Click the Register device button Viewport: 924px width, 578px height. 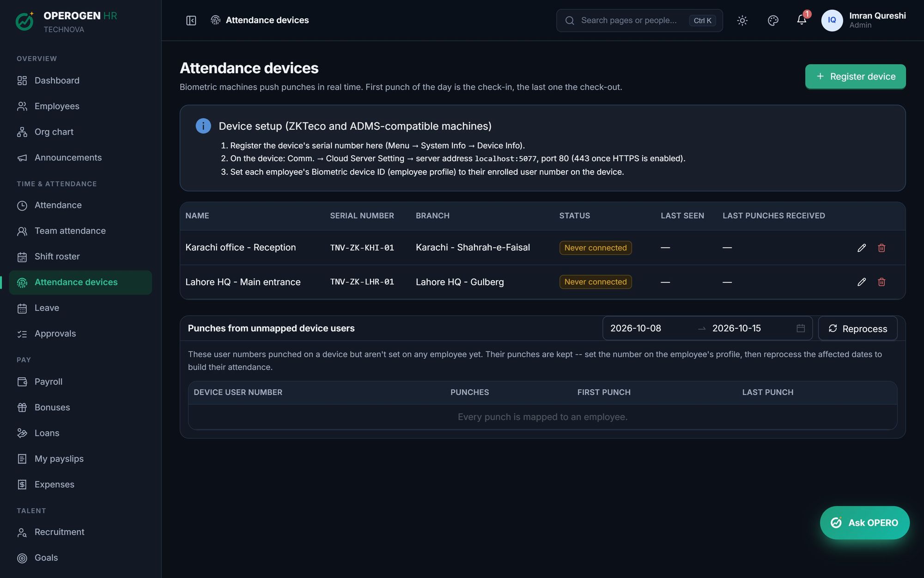click(855, 76)
